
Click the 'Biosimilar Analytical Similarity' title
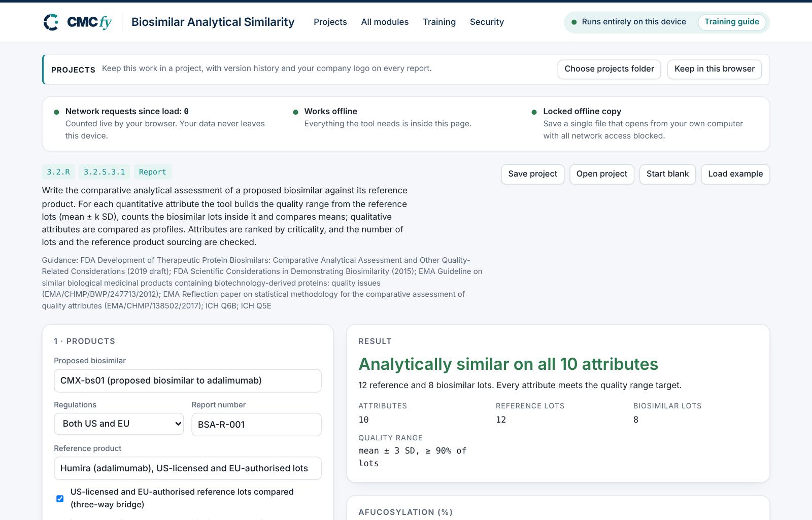click(213, 22)
